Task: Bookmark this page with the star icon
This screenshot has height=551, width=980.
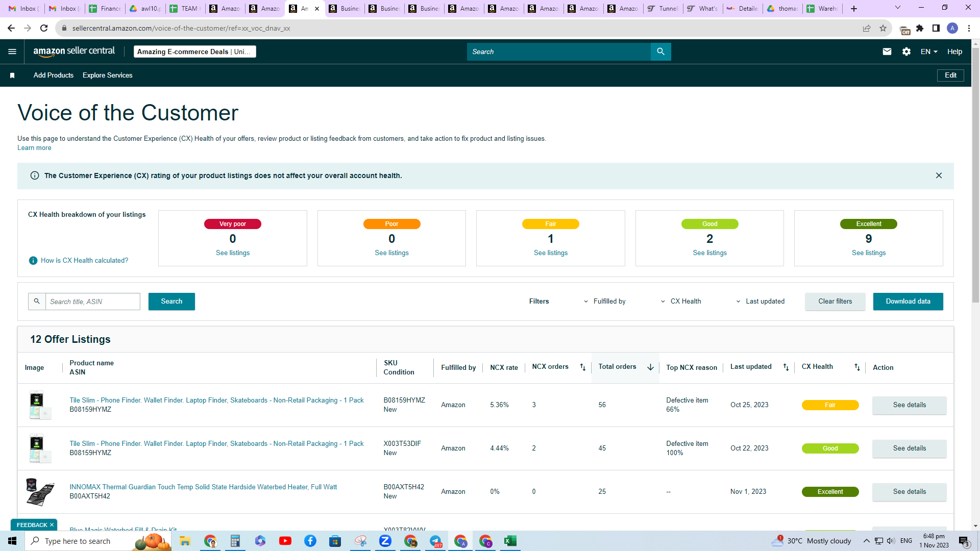Action: tap(883, 28)
